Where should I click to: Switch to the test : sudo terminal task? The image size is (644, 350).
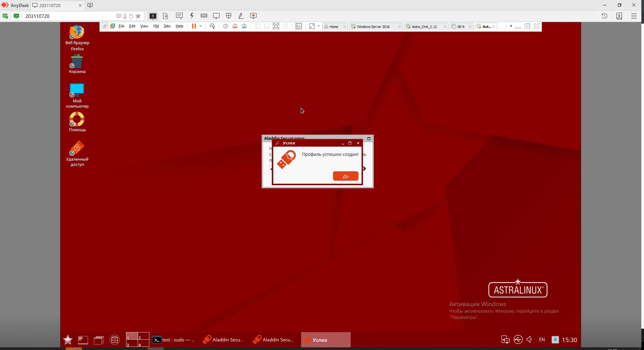(x=174, y=340)
